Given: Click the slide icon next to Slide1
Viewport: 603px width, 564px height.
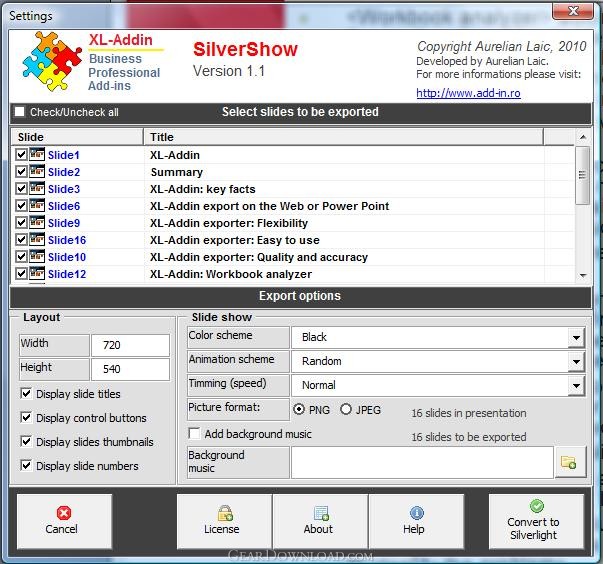Looking at the screenshot, I should [x=37, y=155].
